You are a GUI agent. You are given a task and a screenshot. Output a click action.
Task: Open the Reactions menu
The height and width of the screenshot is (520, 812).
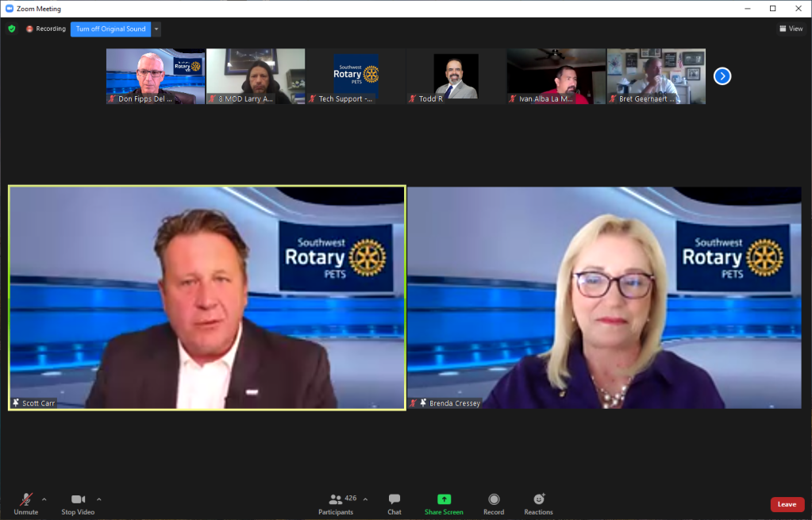pos(538,503)
